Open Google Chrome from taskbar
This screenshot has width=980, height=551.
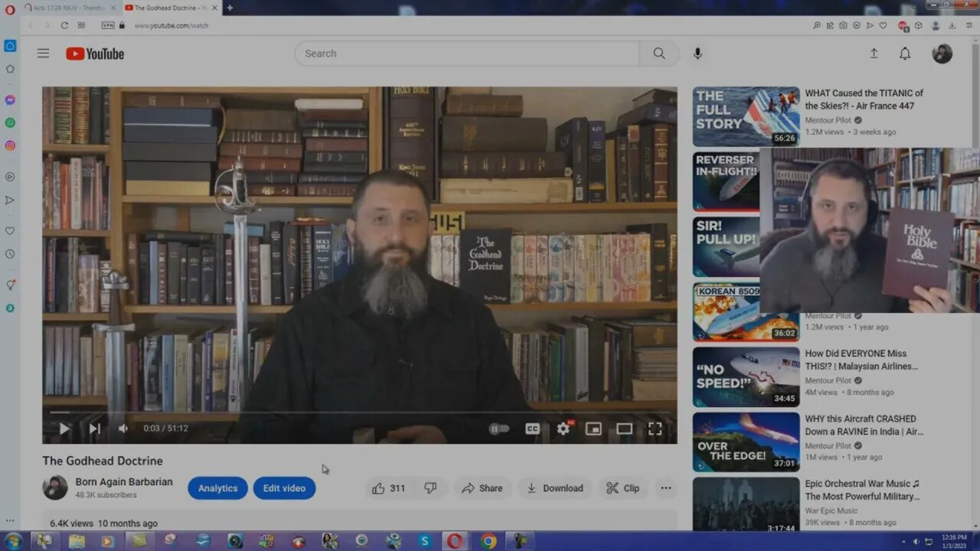click(x=488, y=541)
